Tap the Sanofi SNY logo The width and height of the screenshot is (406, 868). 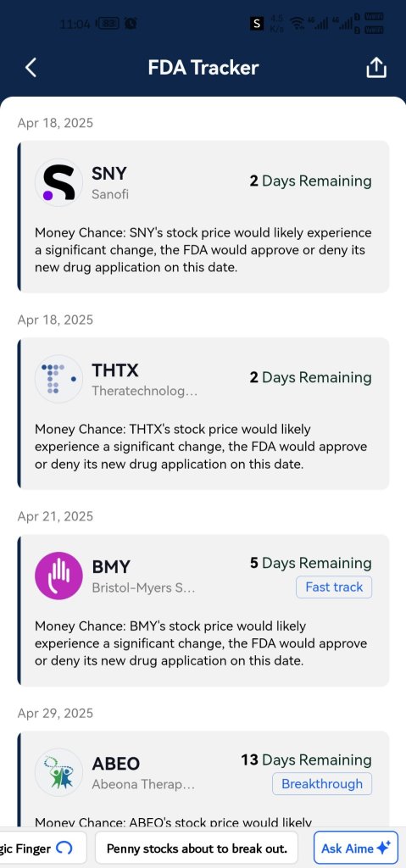58,183
